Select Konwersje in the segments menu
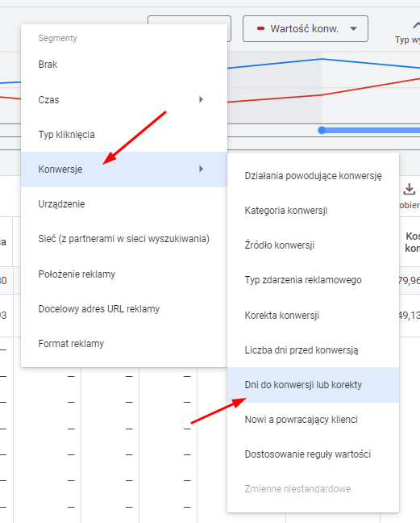The image size is (420, 523). point(124,169)
